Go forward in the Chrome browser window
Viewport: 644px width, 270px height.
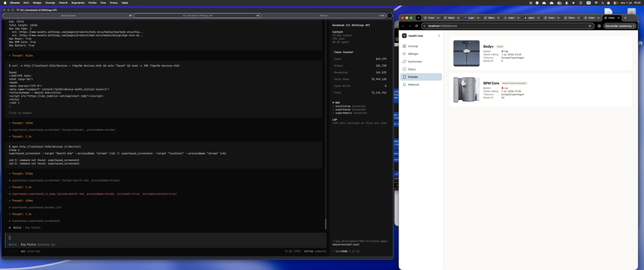409,26
